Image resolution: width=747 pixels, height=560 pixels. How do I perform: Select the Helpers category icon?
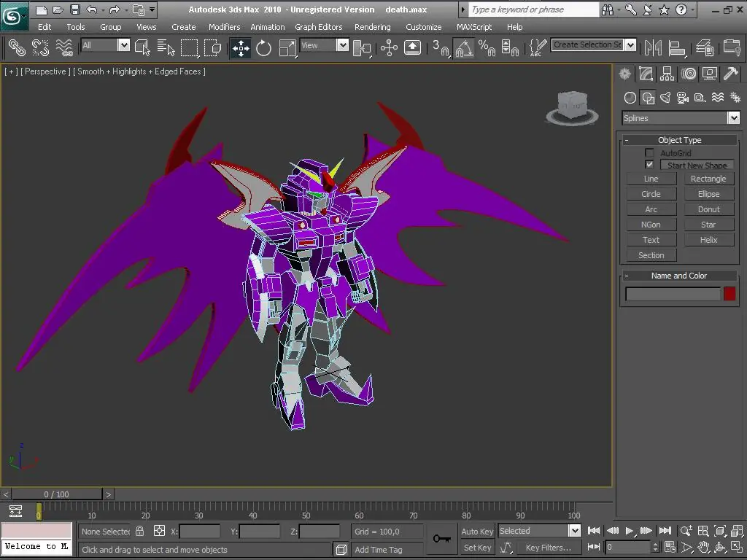tap(700, 98)
